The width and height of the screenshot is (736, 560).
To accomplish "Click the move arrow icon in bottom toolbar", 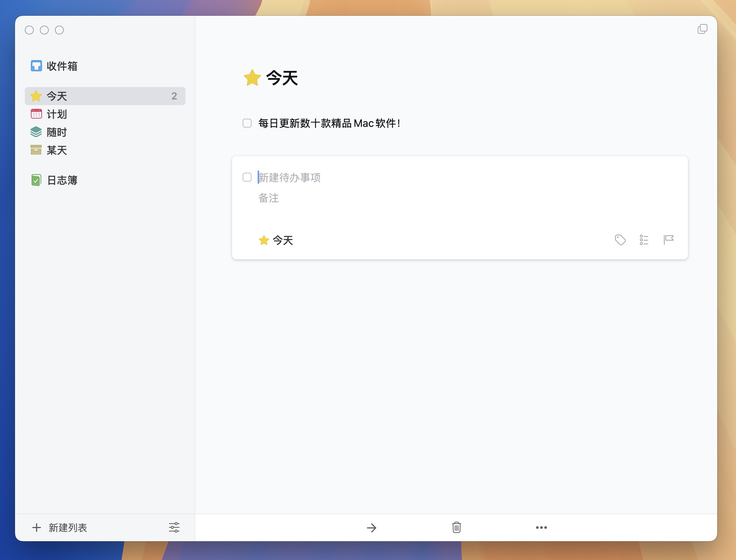I will (371, 527).
